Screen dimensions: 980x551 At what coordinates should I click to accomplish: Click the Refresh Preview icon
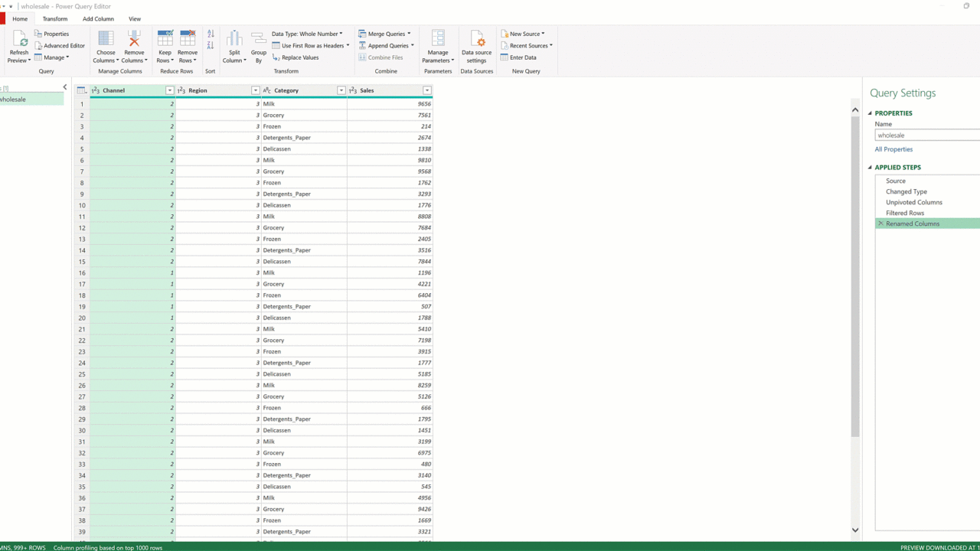click(19, 40)
